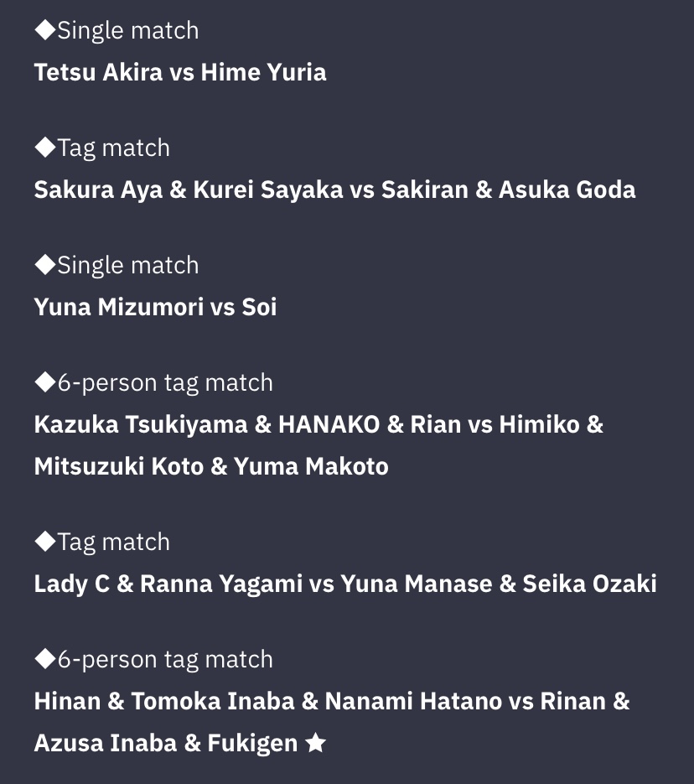Viewport: 694px width, 784px height.
Task: Click the name HANAKO in the match card
Action: (x=329, y=424)
